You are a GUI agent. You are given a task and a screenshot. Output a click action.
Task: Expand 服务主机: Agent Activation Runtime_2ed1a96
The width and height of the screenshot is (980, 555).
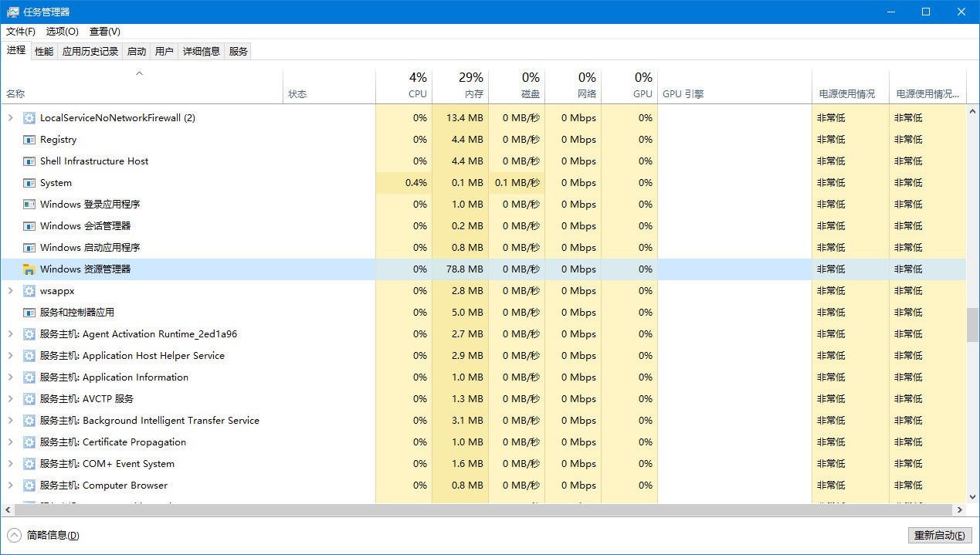click(x=10, y=334)
